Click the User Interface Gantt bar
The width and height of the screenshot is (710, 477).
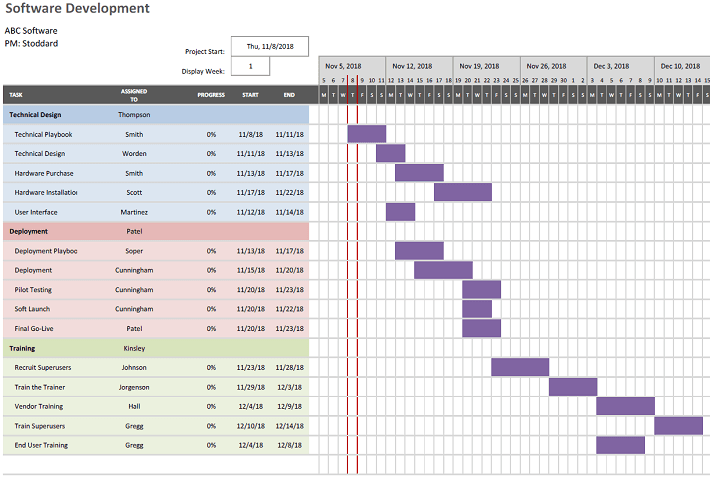click(x=400, y=212)
